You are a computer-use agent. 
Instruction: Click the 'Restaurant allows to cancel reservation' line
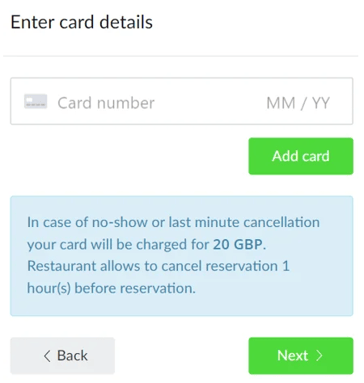pyautogui.click(x=158, y=266)
